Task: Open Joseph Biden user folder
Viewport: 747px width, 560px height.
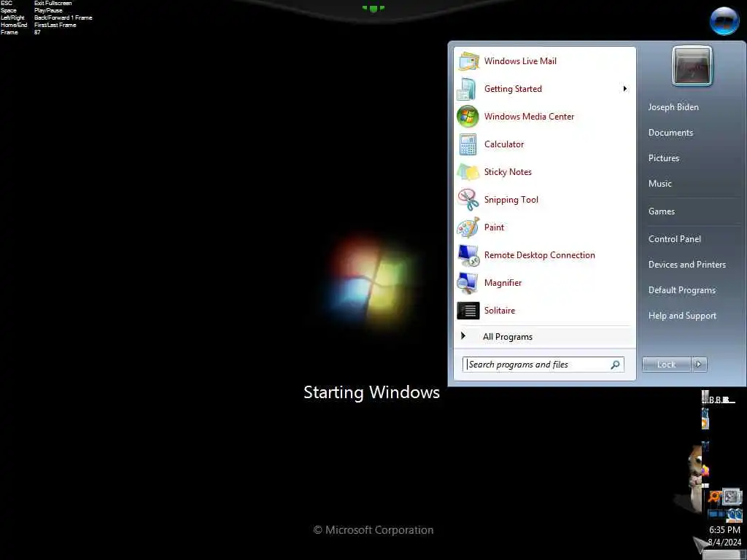Action: click(673, 107)
